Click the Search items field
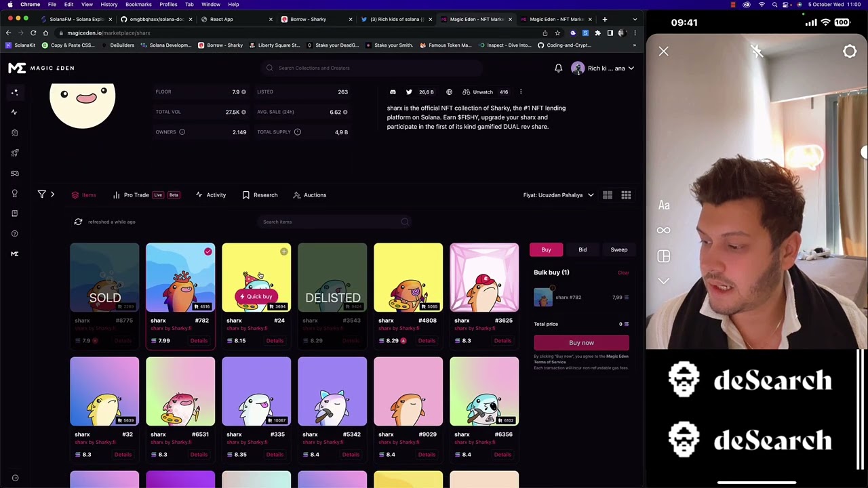 pyautogui.click(x=336, y=222)
